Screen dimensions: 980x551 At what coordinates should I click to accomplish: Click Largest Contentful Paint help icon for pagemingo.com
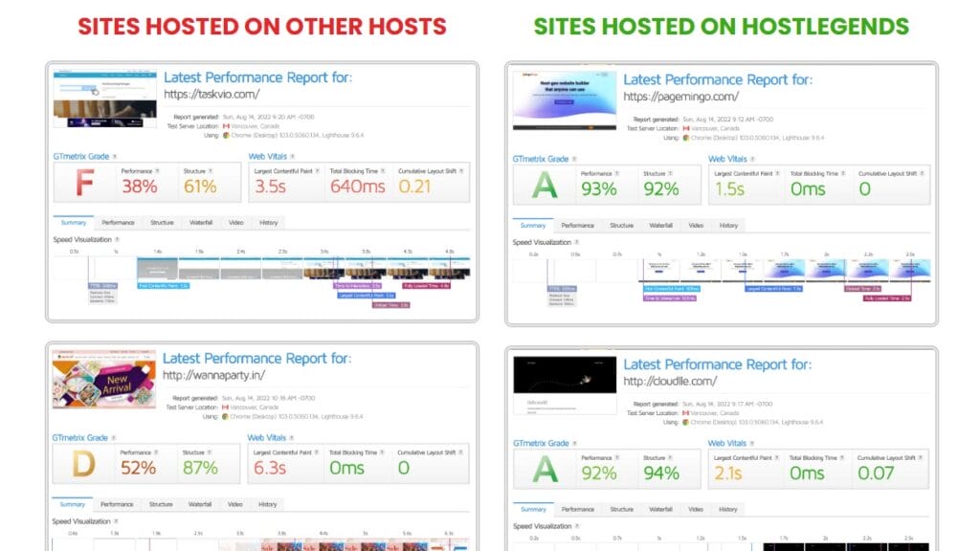[777, 174]
